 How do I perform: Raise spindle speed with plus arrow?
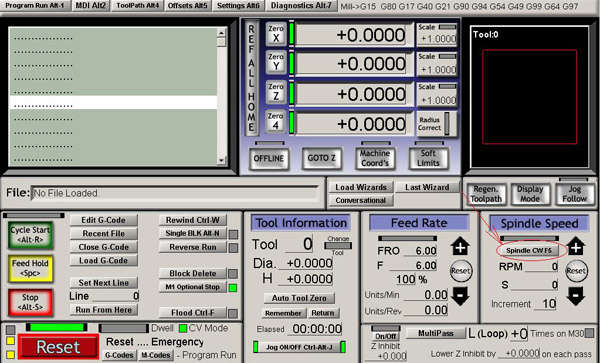(x=576, y=246)
